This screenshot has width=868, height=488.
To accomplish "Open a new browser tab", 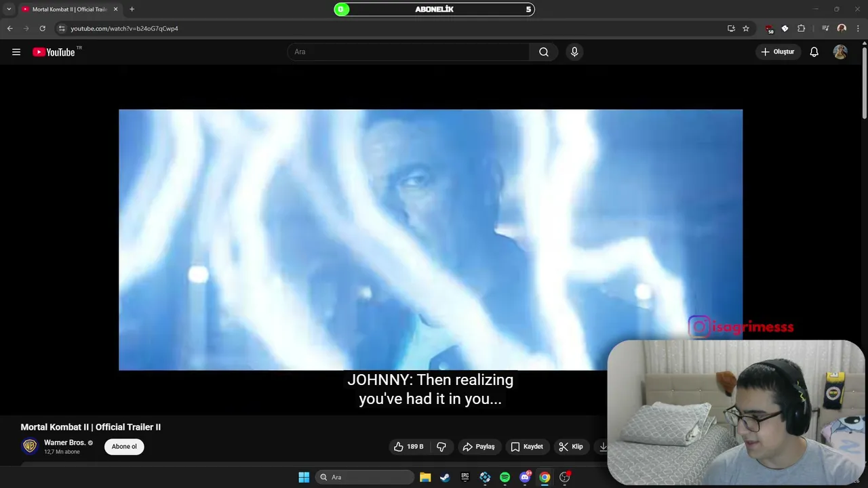I will point(132,9).
